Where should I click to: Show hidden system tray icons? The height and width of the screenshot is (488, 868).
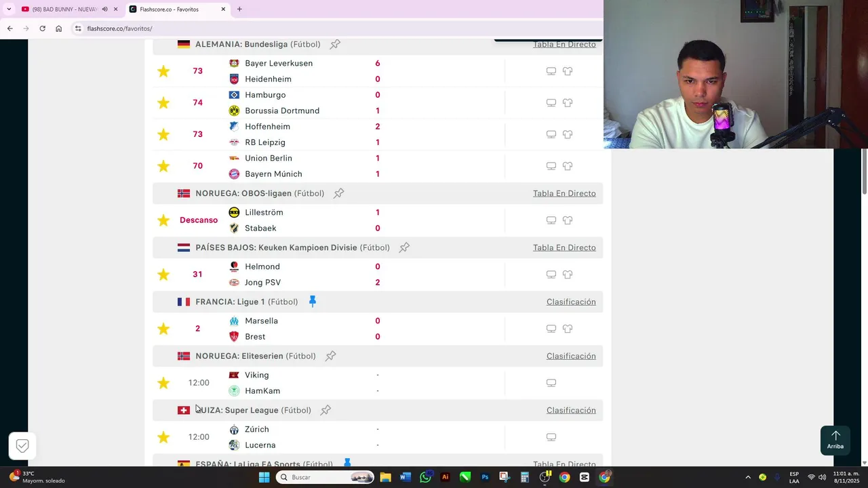[x=748, y=477]
